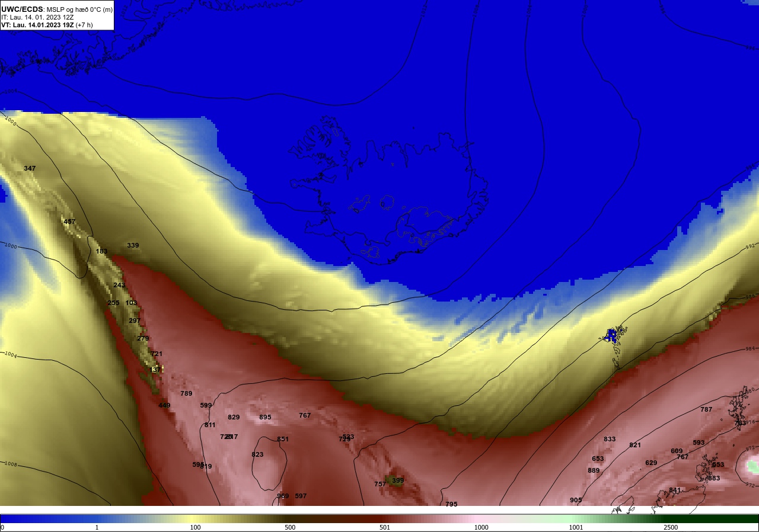Click the color scale label 501
Viewport: 759px width, 532px height.
[x=385, y=527]
